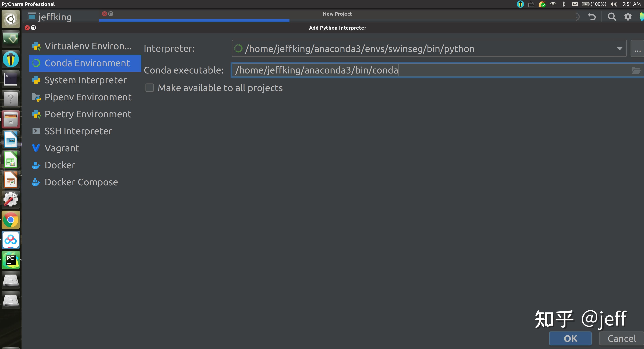Open Wi-Fi network indicator menu

[553, 4]
